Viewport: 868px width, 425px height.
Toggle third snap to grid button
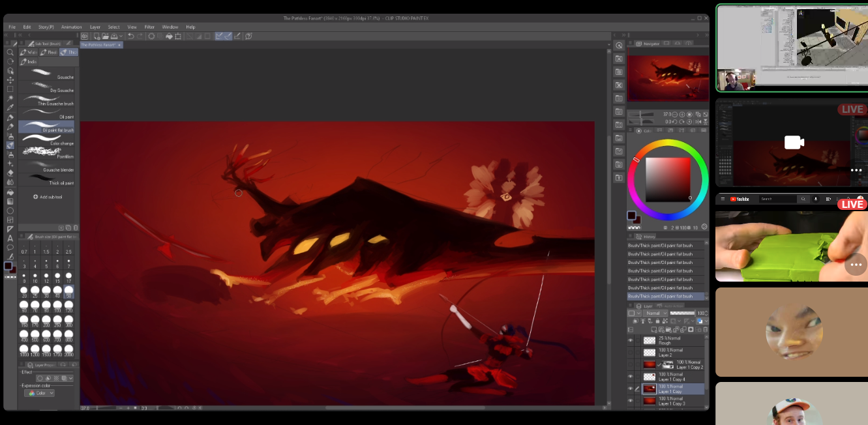237,36
